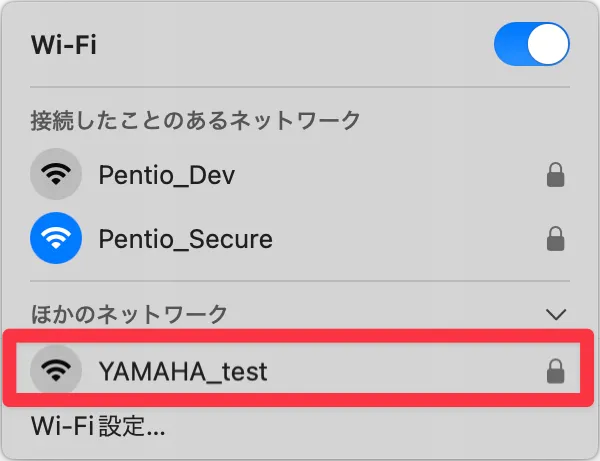Click the lock icon on Pentio_Dev row
The image size is (600, 461).
click(555, 175)
